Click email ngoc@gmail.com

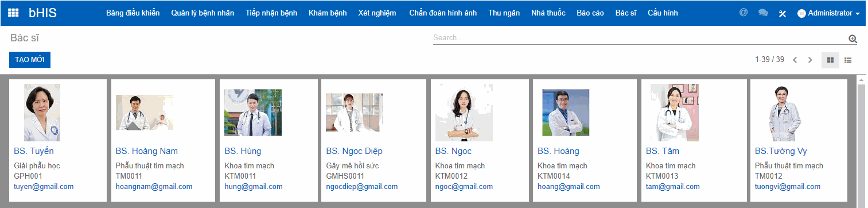click(x=464, y=187)
